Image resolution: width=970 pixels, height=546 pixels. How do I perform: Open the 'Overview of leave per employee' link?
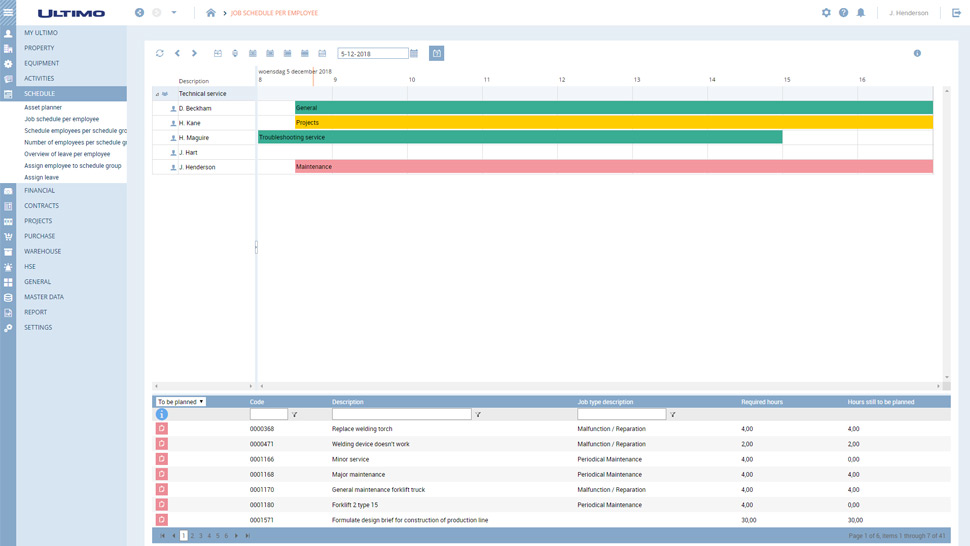(x=67, y=154)
